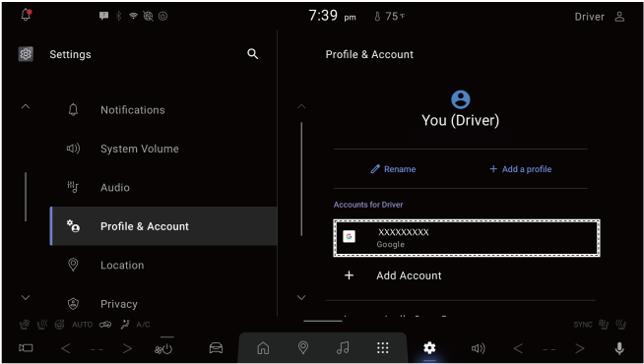Click the Rename profile link
The width and height of the screenshot is (644, 364).
click(393, 169)
